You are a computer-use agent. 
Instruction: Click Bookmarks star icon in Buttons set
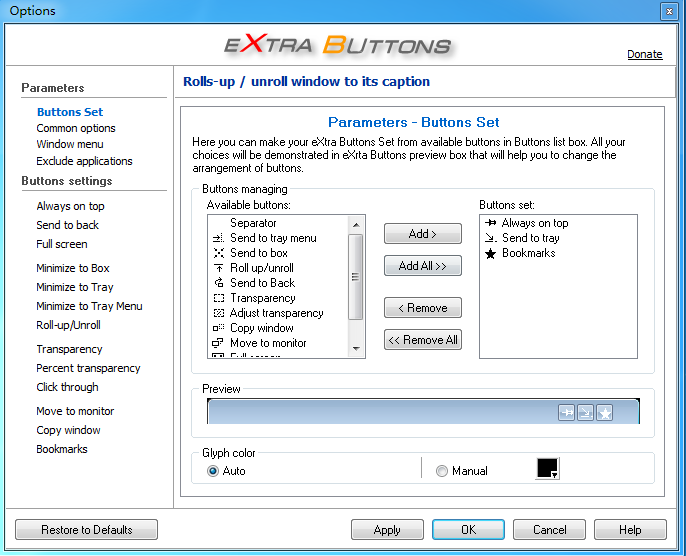coord(490,253)
